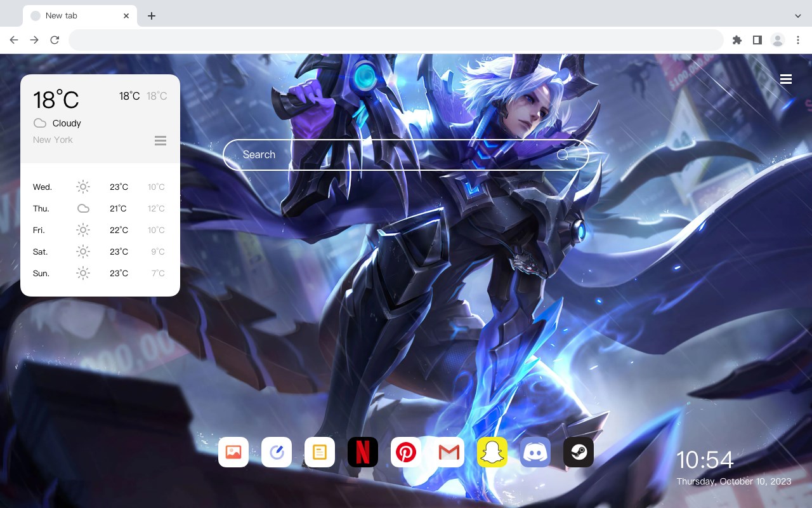Screen dimensions: 812x508
Task: Select the Wed. forecast row
Action: click(100, 187)
